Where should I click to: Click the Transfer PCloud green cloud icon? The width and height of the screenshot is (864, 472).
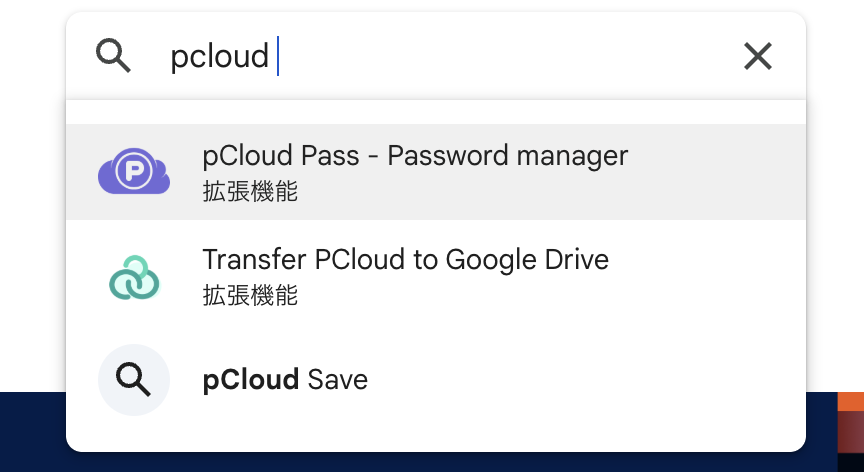pyautogui.click(x=134, y=277)
